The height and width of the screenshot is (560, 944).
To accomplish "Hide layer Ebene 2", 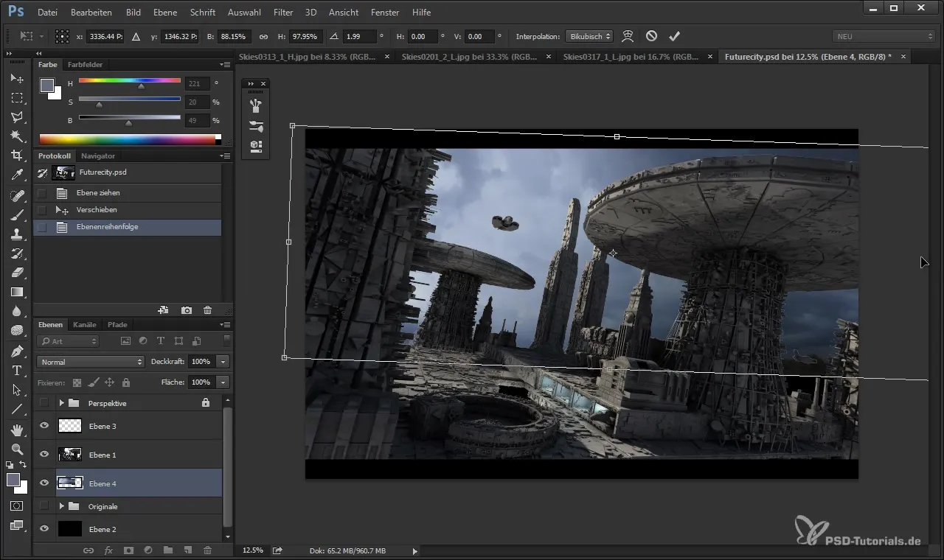I will point(44,529).
